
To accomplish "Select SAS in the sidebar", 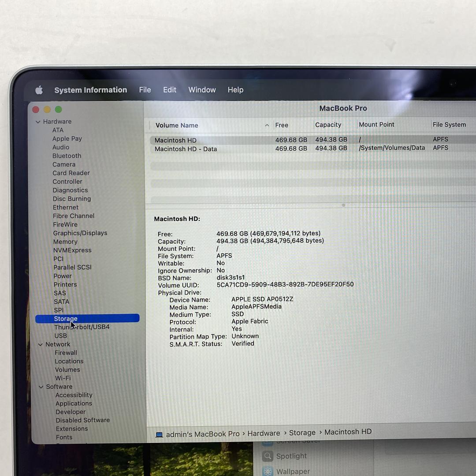I will (x=60, y=293).
